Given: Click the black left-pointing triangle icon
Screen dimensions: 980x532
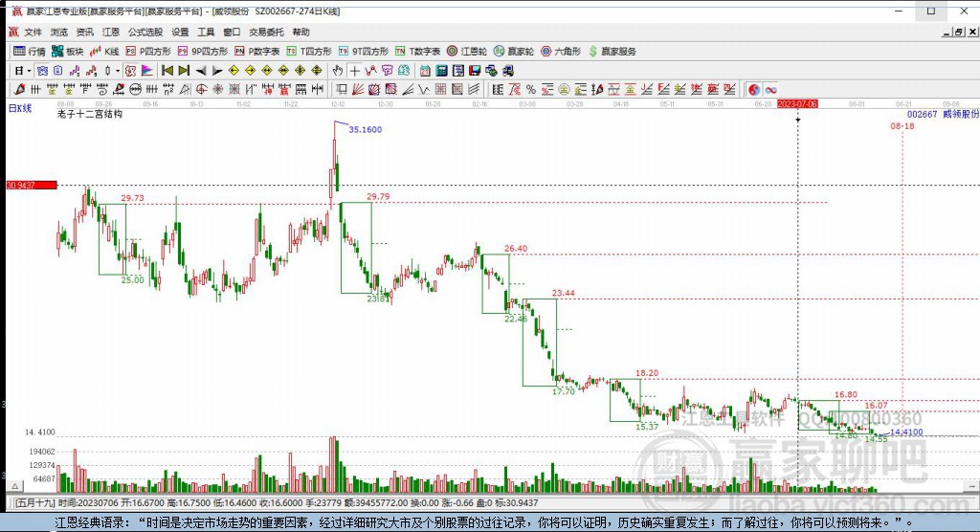Looking at the screenshot, I should [x=201, y=71].
